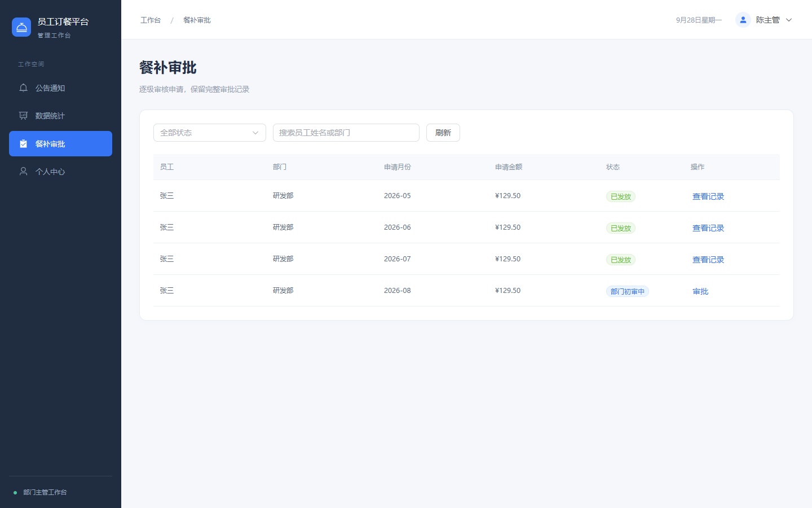The width and height of the screenshot is (812, 508).
Task: Focus the 搜索员工姓名或部门 search field
Action: (346, 133)
